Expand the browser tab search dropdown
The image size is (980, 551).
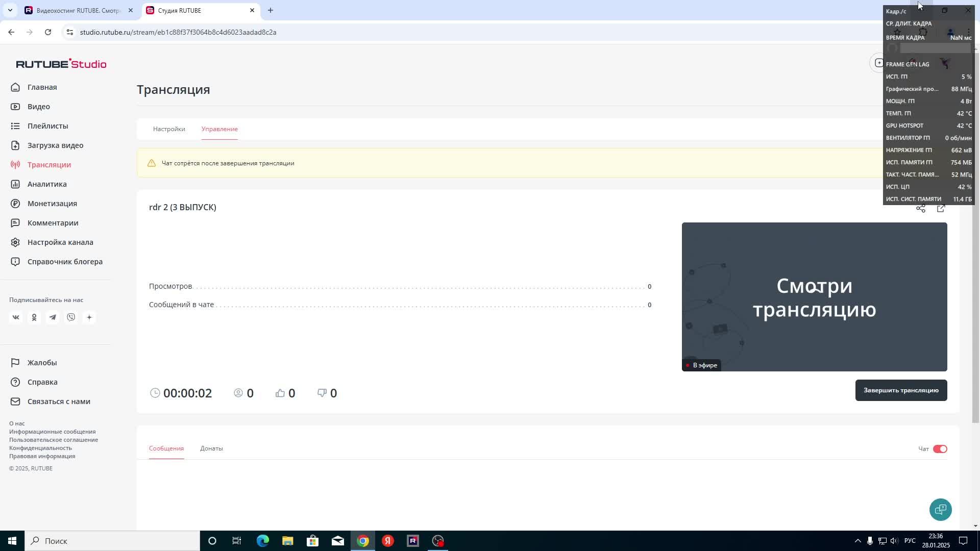point(10,10)
